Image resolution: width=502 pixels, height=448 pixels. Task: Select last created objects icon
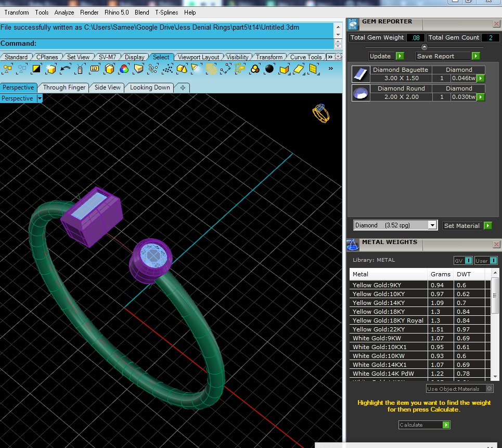click(x=51, y=69)
